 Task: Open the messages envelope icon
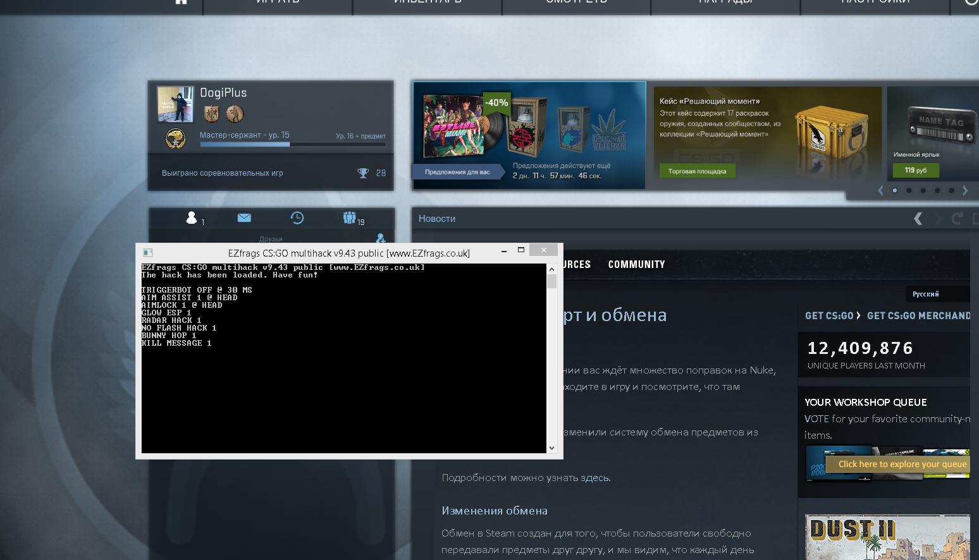[x=244, y=218]
